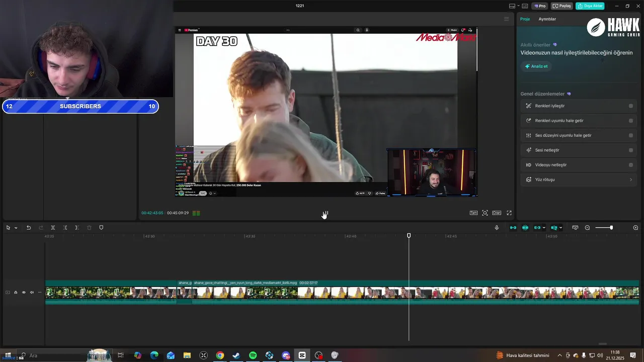
Task: Toggle track lock icon
Action: point(16,292)
